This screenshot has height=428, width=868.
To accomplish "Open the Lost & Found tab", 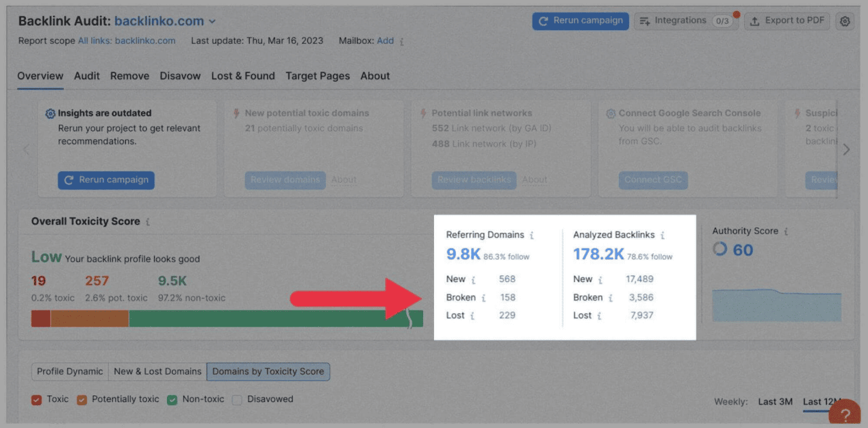I will (243, 76).
